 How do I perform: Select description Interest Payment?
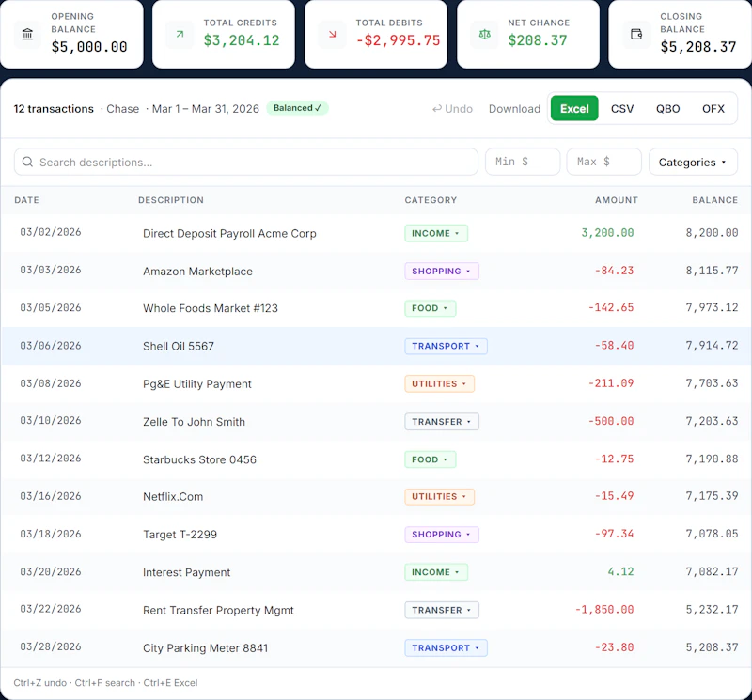tap(186, 572)
